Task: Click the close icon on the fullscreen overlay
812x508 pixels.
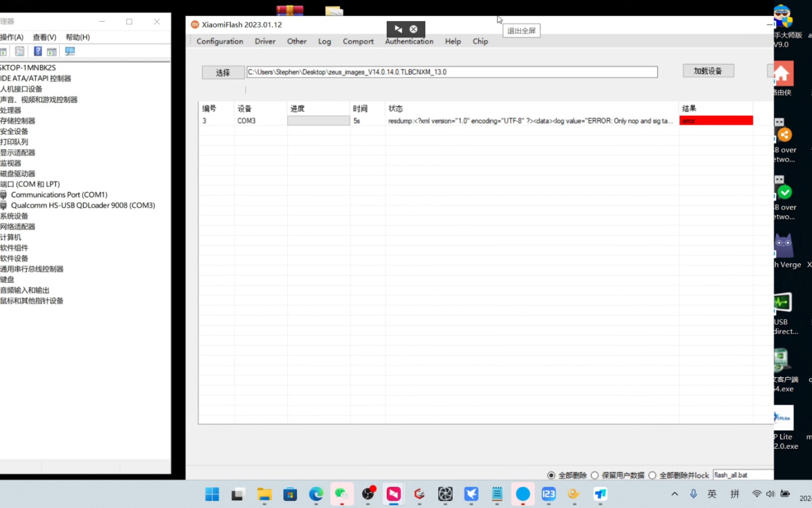Action: point(414,29)
